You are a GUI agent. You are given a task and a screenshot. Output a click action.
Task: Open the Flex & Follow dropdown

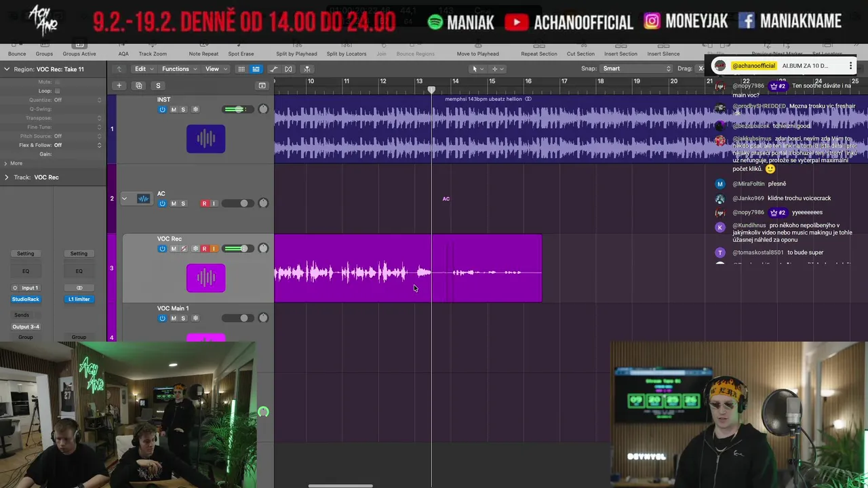[78, 145]
